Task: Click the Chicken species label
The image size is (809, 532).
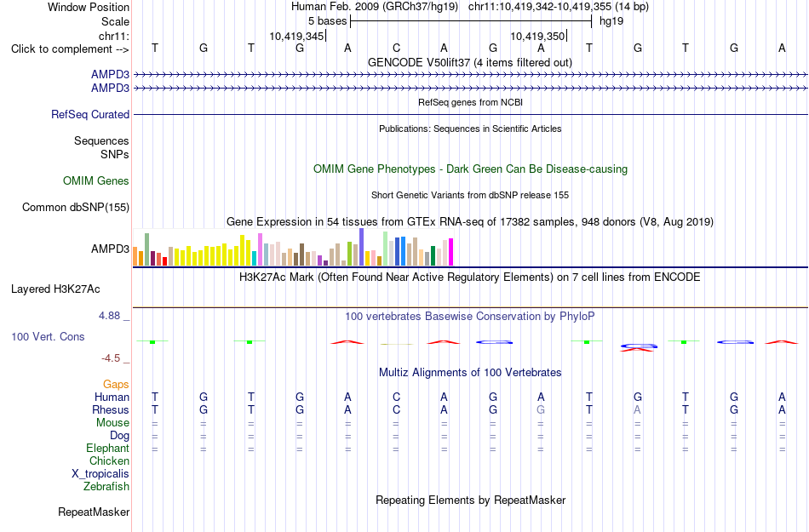Action: (109, 460)
